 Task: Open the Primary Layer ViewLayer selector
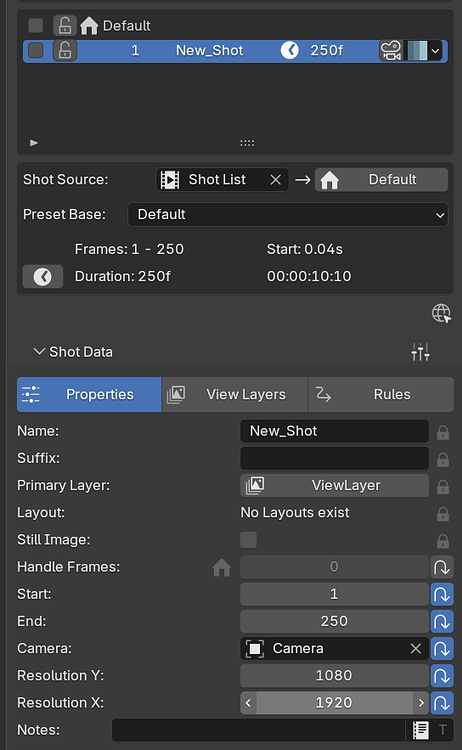tap(334, 485)
